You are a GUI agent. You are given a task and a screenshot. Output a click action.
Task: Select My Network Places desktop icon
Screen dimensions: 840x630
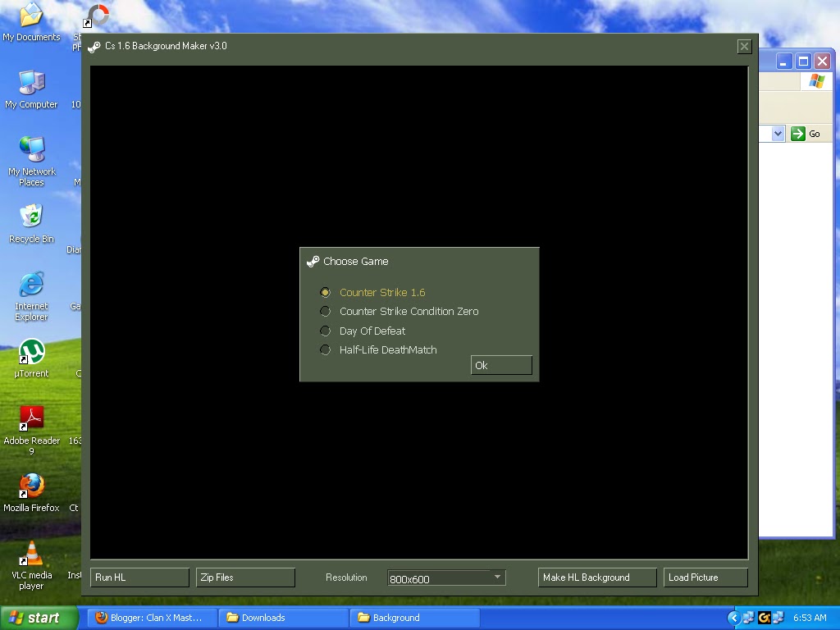pyautogui.click(x=31, y=162)
